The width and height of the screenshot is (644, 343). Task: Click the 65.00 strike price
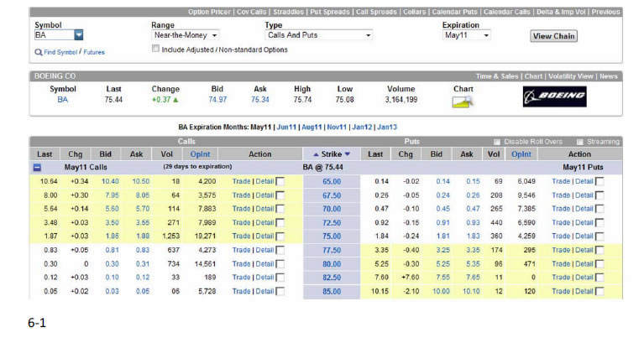point(332,182)
